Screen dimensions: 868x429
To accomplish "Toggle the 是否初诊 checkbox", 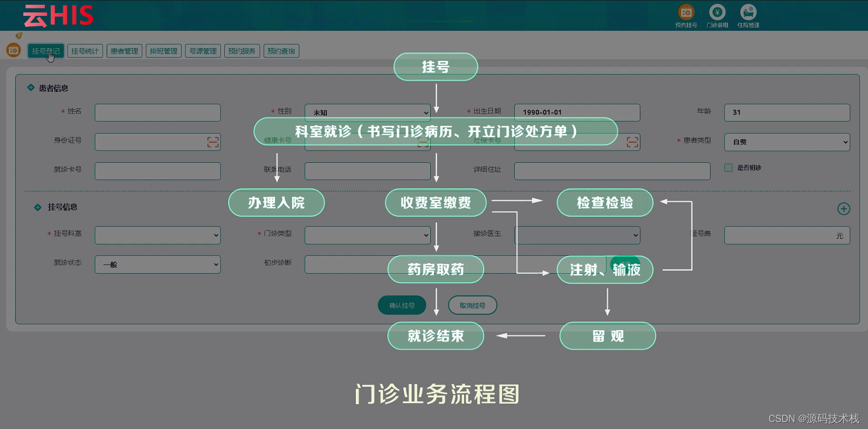I will [729, 168].
